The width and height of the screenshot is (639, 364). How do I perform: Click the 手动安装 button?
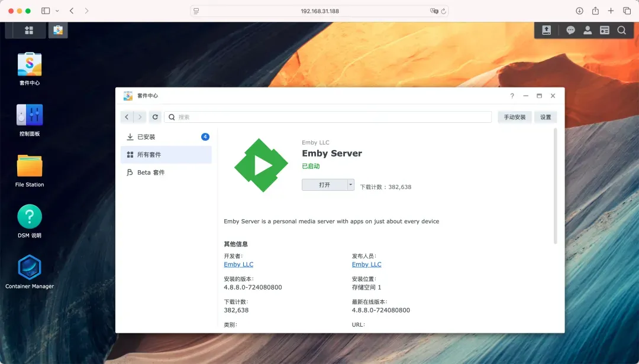[x=515, y=117]
